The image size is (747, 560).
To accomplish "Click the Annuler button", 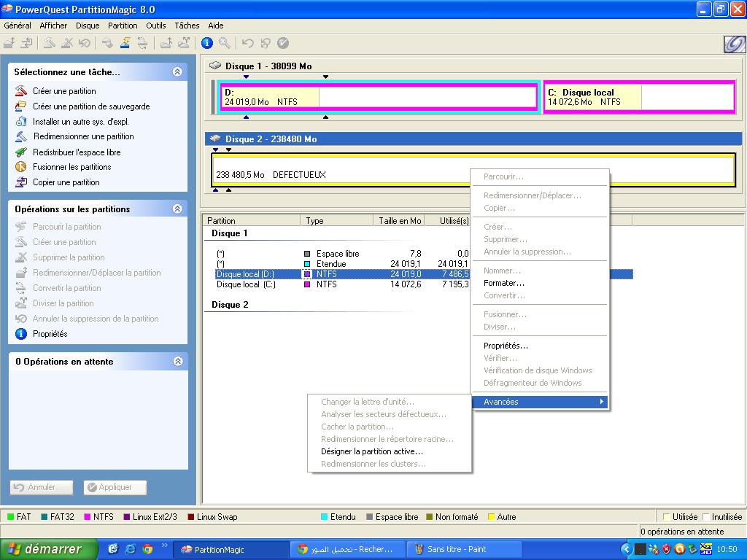I will tap(42, 487).
